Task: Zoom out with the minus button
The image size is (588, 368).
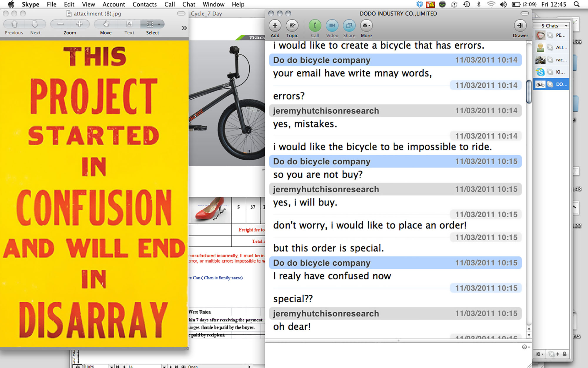Action: click(x=61, y=24)
